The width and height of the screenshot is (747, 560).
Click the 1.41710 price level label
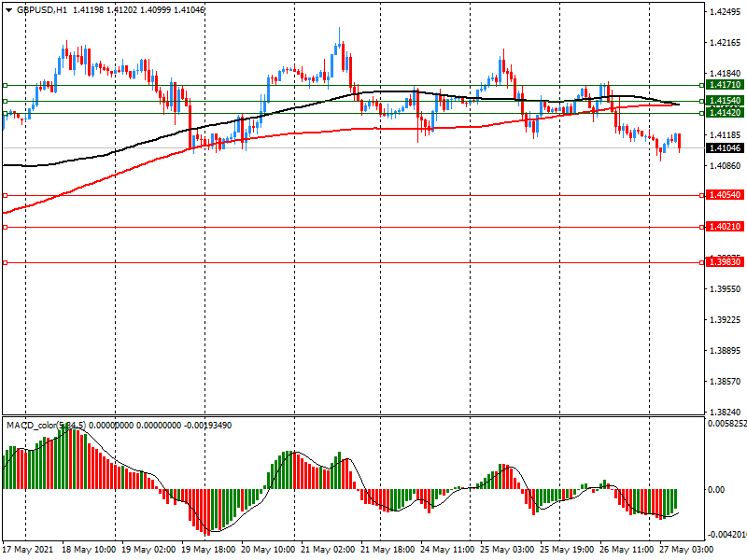pos(724,85)
